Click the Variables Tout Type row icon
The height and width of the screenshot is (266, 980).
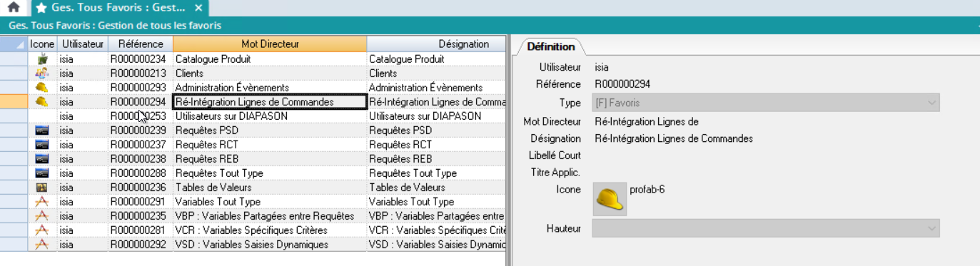(42, 202)
